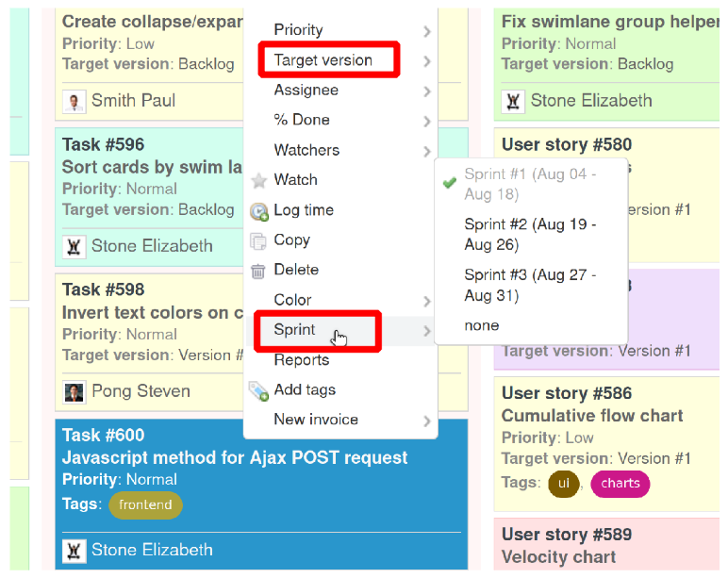Click the Log time clock icon

point(259,211)
